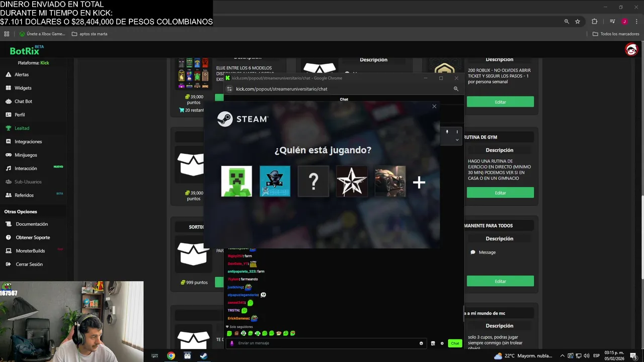644x362 pixels.
Task: Open site info icon in Kick popout
Action: pos(229,89)
